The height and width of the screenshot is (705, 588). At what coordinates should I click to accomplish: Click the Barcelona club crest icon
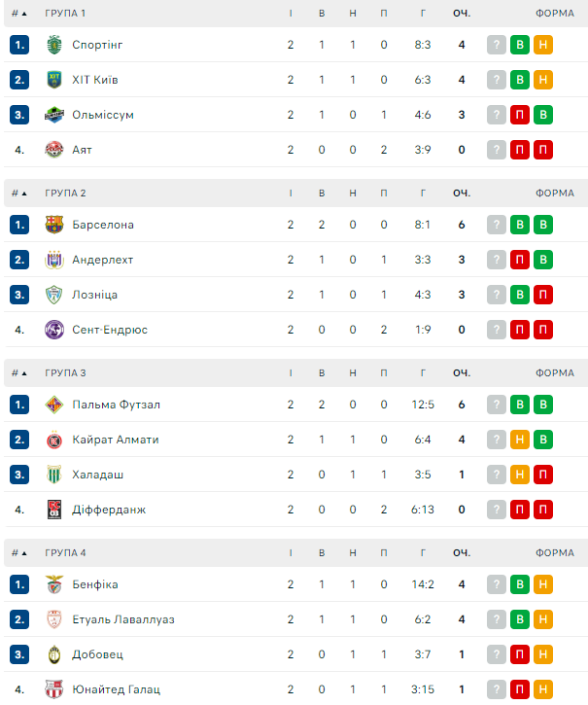coord(54,225)
